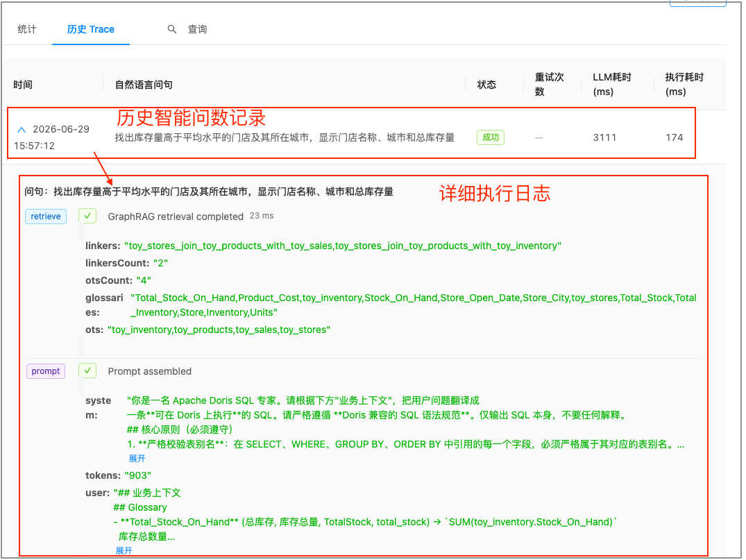Click the question text in the trace row

click(x=285, y=137)
